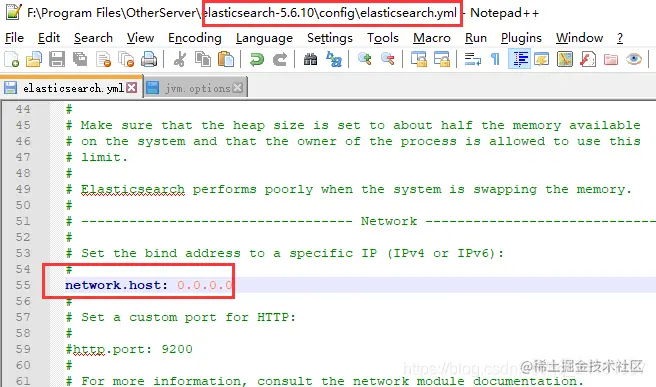Image resolution: width=656 pixels, height=387 pixels.
Task: Open the Settings menu
Action: point(330,38)
